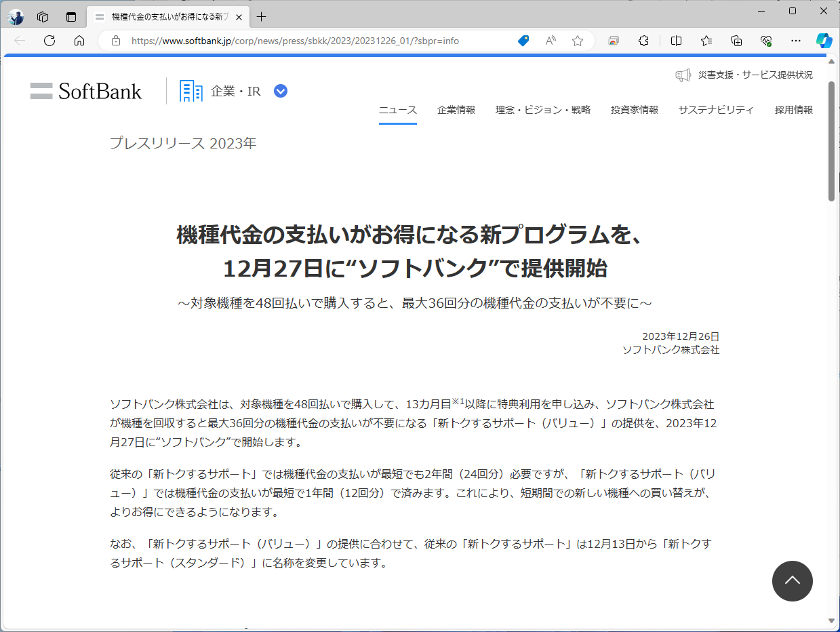Refresh the press release page
The image size is (840, 632).
49,41
